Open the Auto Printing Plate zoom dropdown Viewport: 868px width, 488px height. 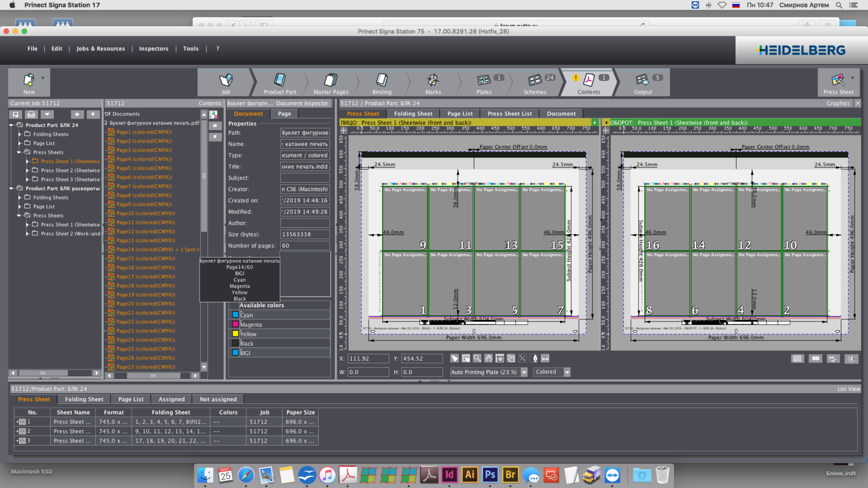tap(524, 372)
